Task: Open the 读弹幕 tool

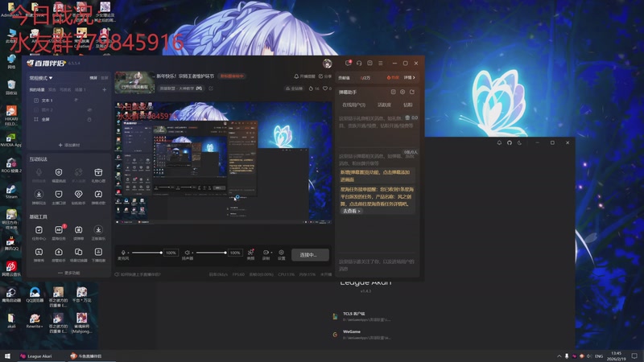Action: click(x=78, y=230)
